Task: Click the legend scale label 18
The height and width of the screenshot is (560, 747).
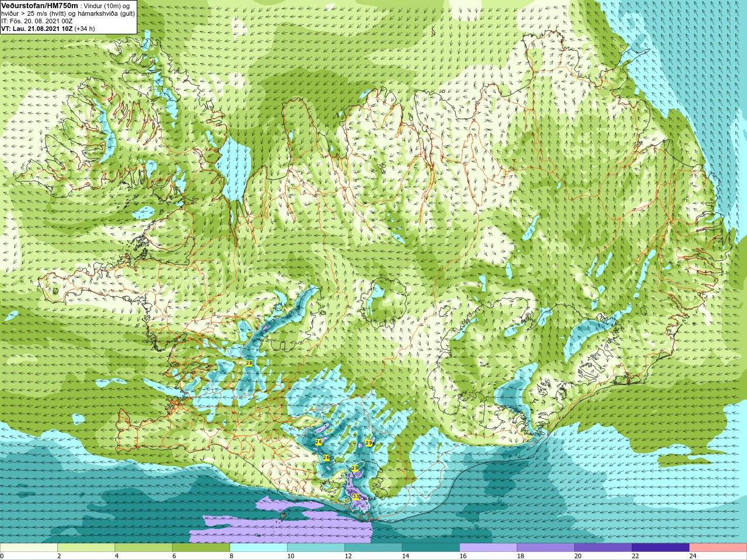Action: (520, 556)
